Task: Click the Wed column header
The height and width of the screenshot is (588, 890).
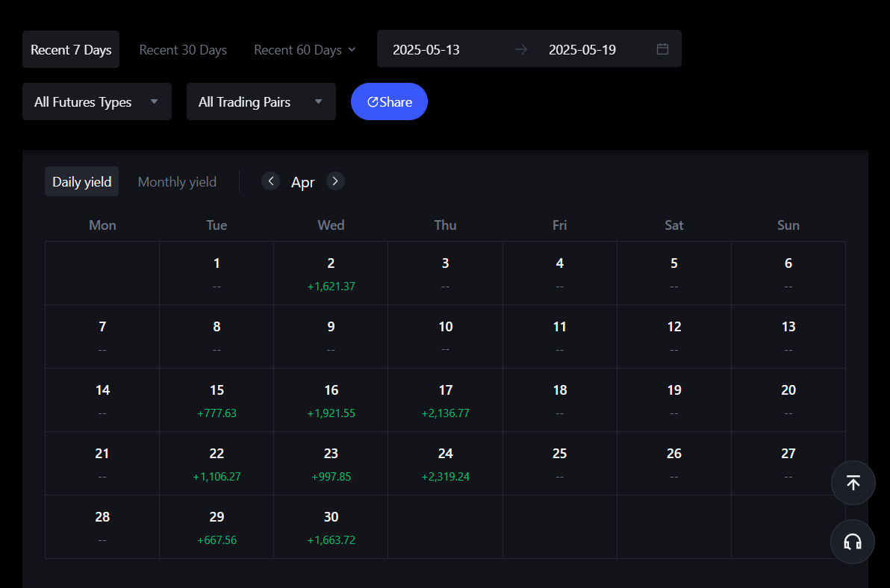Action: [x=331, y=225]
